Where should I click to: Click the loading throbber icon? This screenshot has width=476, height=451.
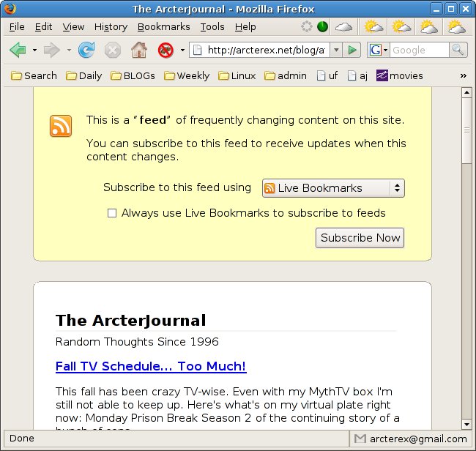tap(307, 26)
